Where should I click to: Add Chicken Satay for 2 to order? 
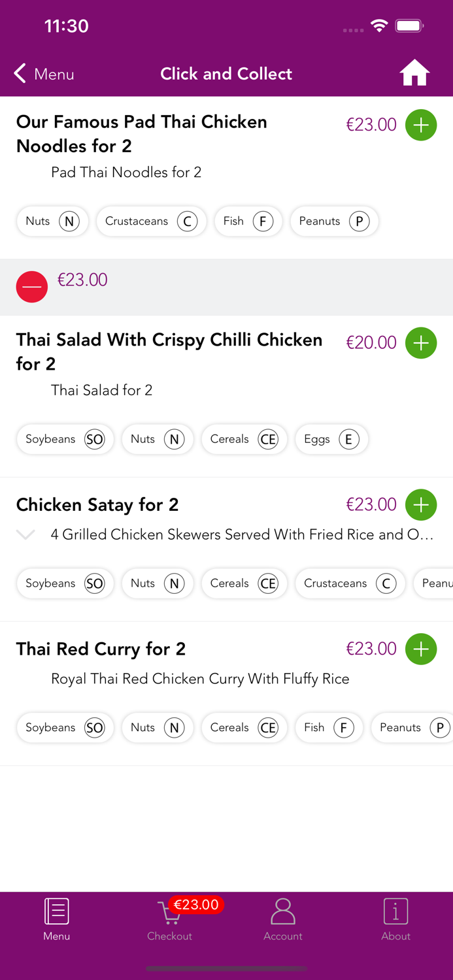[421, 505]
